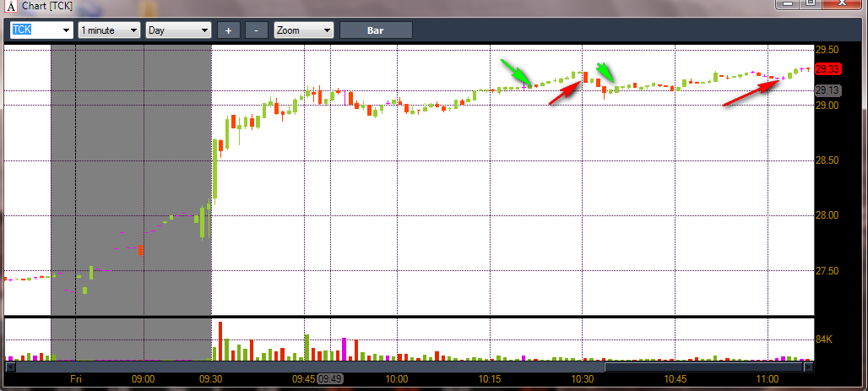This screenshot has height=391, width=868.
Task: Click the gray 29.13 crosshair price label
Action: (x=827, y=91)
